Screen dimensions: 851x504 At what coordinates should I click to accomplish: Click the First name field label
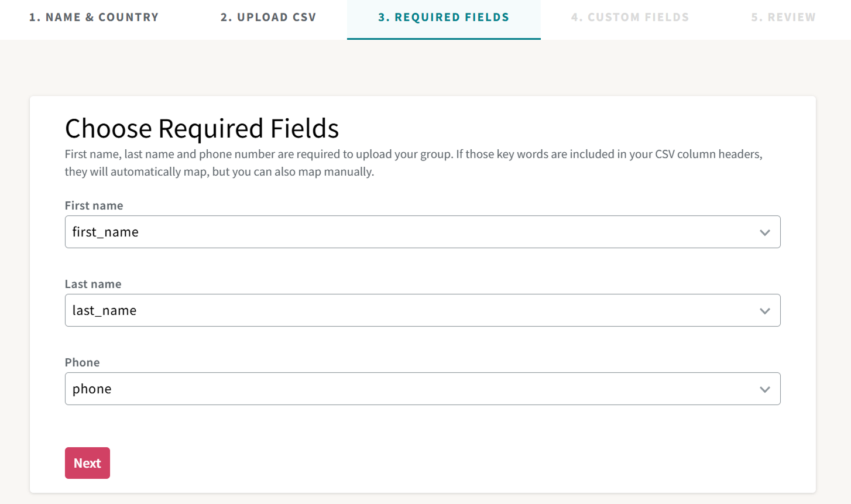[x=94, y=205]
